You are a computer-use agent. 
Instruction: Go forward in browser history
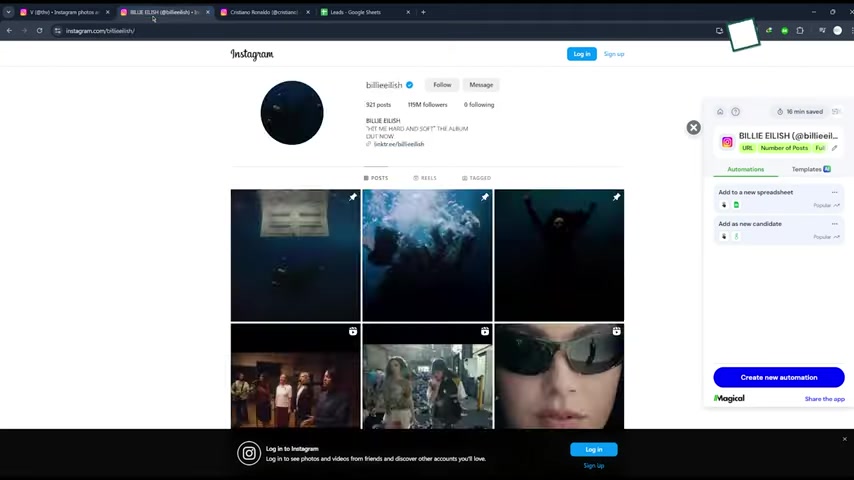coord(24,31)
